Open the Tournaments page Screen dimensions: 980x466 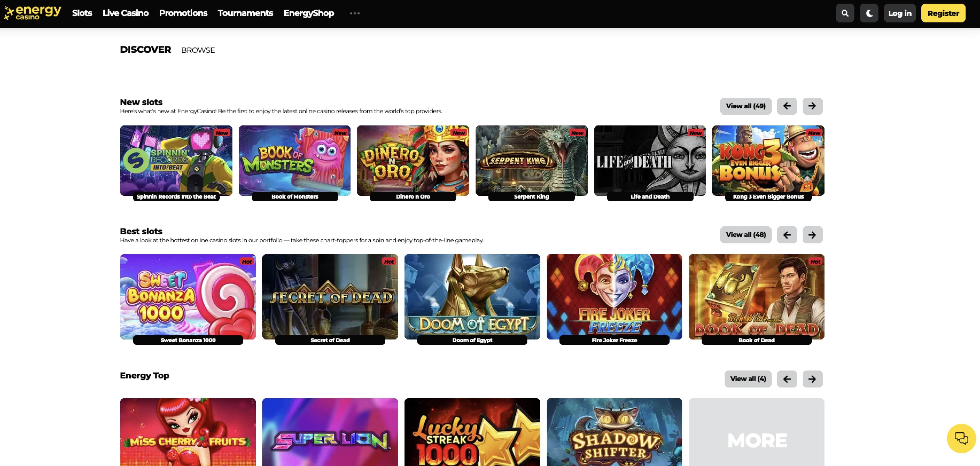pos(245,13)
